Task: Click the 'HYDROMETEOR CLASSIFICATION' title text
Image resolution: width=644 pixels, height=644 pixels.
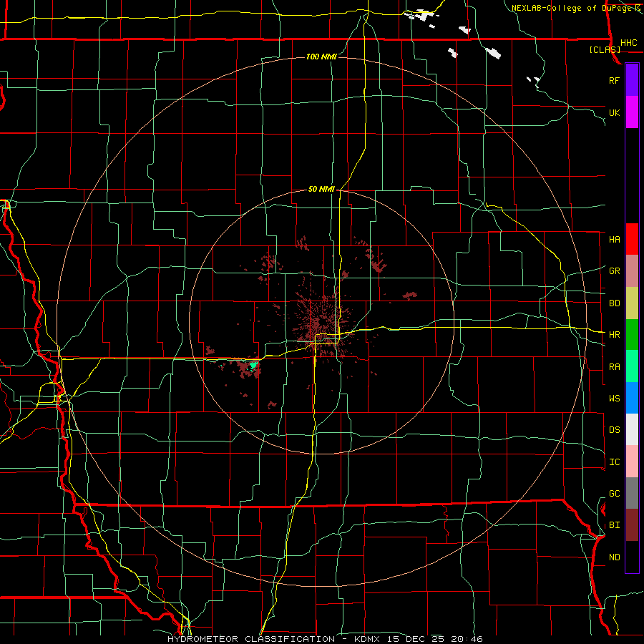Action: coord(251,639)
